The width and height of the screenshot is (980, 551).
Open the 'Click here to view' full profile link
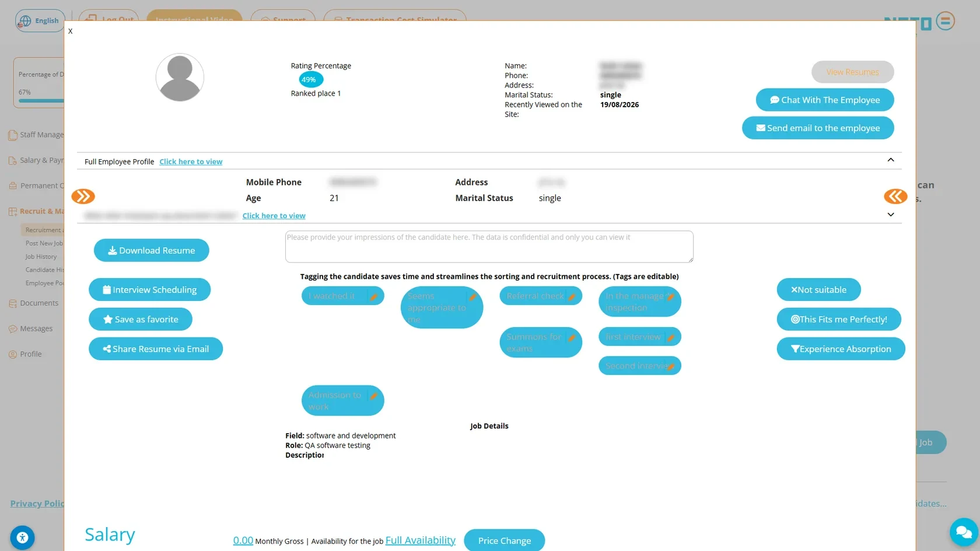click(191, 162)
